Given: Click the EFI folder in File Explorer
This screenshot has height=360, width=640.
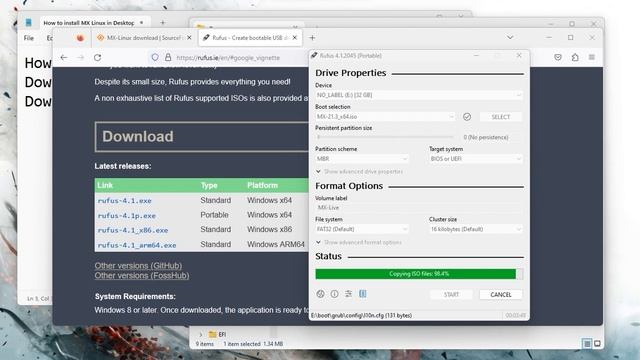Looking at the screenshot, I should click(x=218, y=334).
